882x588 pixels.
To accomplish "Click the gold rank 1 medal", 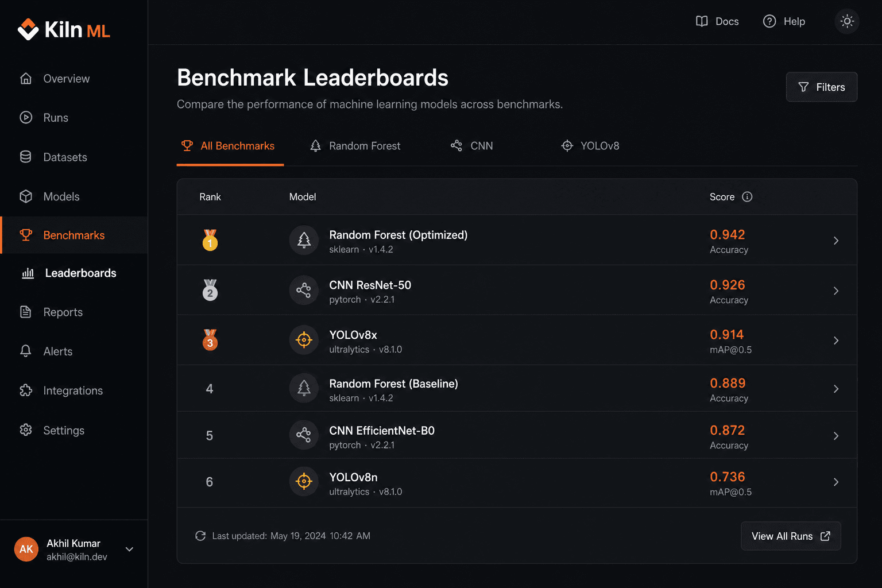I will (x=210, y=240).
